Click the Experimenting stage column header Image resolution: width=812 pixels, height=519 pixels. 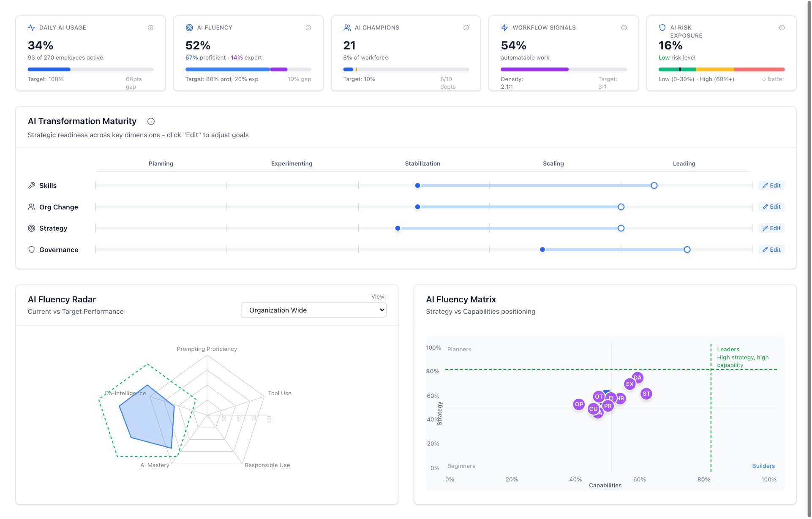(x=292, y=164)
